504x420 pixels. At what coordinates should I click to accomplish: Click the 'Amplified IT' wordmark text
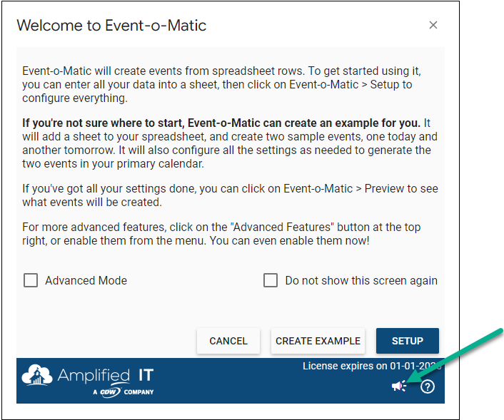click(105, 375)
